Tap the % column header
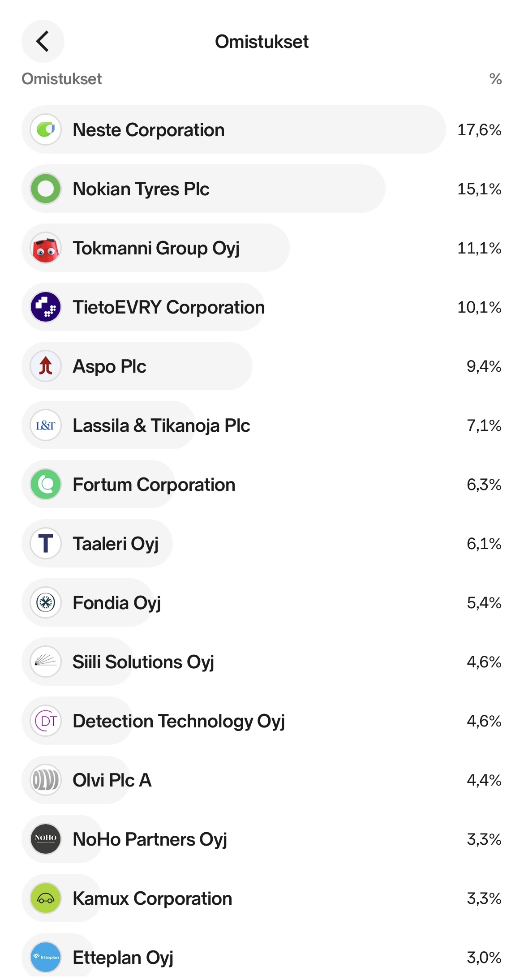The image size is (524, 980). (495, 79)
